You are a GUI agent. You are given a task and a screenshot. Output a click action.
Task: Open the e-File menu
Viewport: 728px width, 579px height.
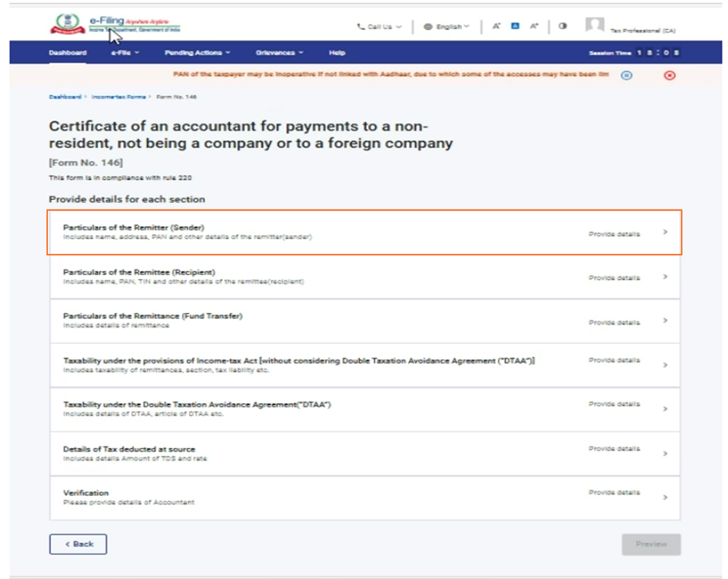(x=125, y=53)
